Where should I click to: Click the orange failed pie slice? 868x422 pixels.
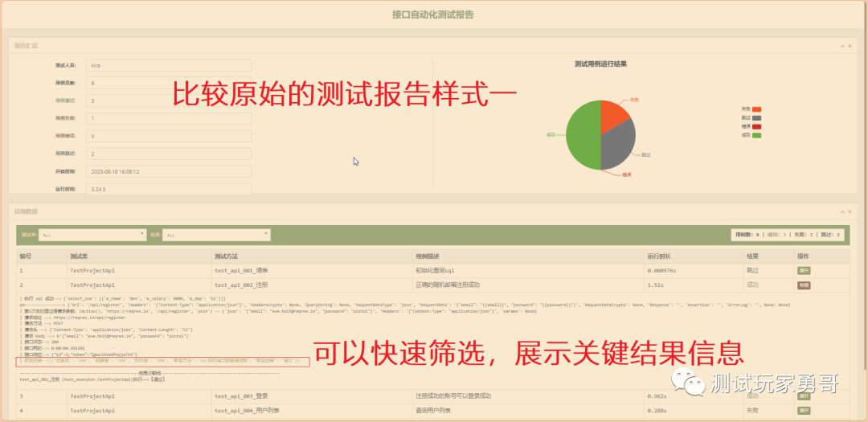pos(612,115)
